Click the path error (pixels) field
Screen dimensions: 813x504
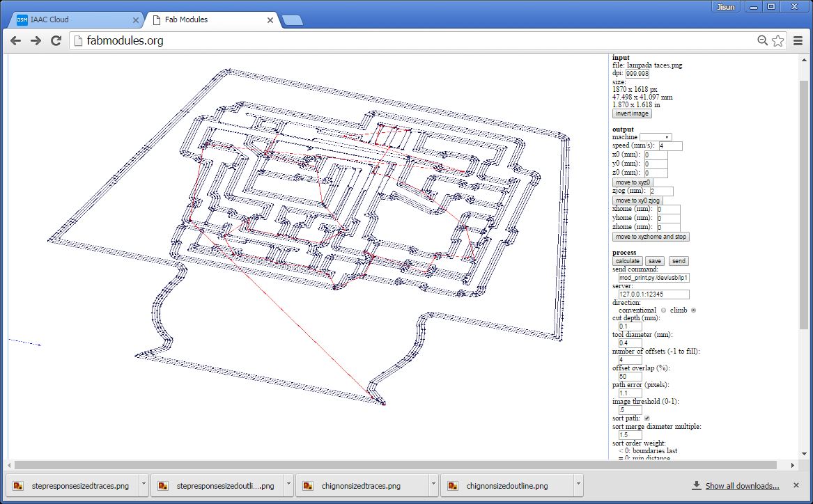tap(630, 393)
